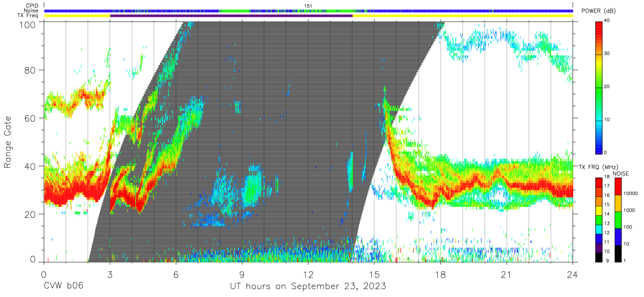Click the CPID label at top left
Image resolution: width=644 pixels, height=297 pixels.
tap(31, 6)
